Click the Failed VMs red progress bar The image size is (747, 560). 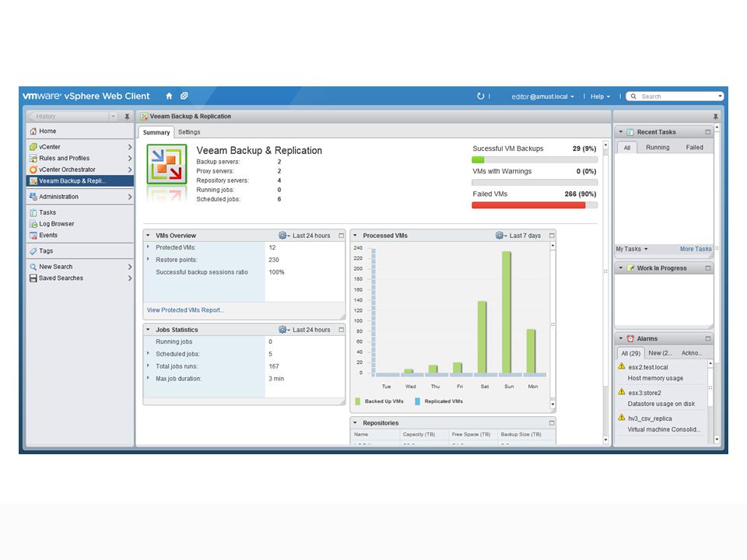click(x=529, y=205)
